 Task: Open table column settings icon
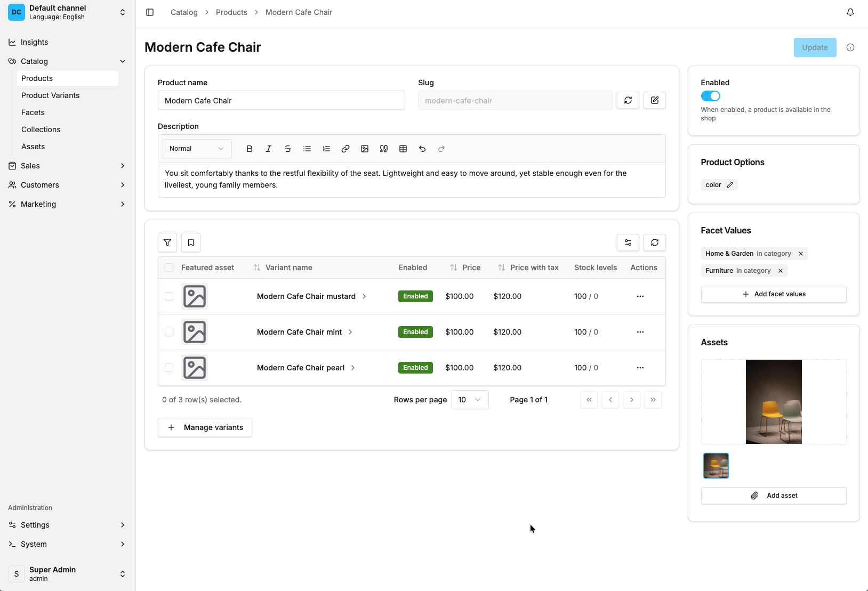pyautogui.click(x=628, y=242)
